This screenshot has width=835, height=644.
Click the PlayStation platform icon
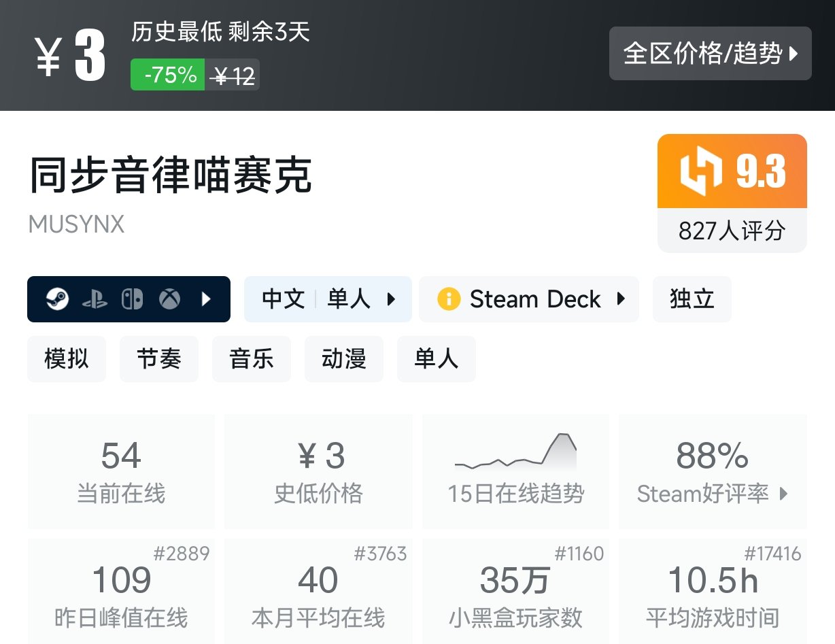95,299
